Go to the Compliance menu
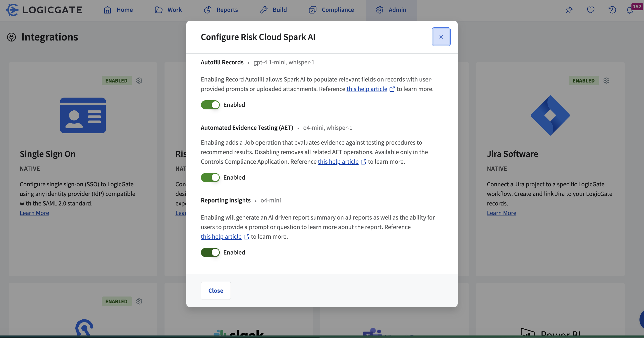Image resolution: width=644 pixels, height=338 pixels. pyautogui.click(x=332, y=10)
